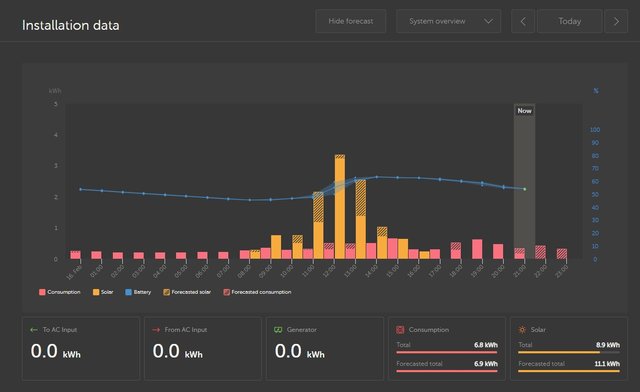
Task: Click the 21:00 time axis label
Action: [x=519, y=271]
